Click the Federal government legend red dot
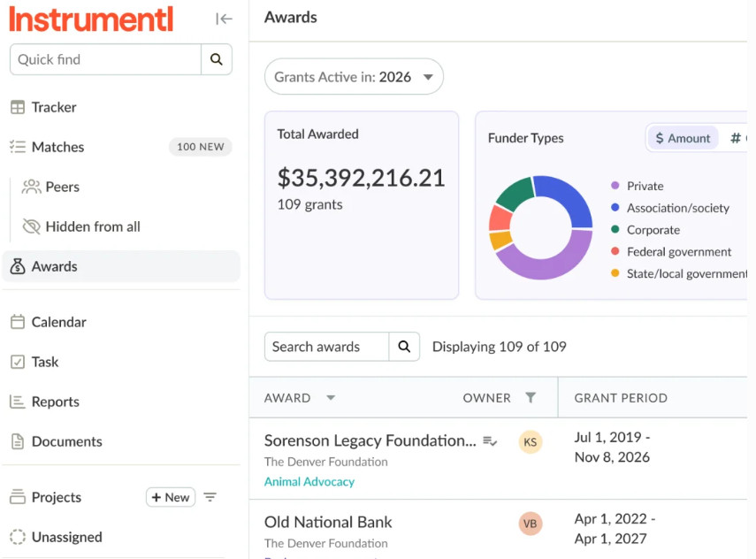This screenshot has width=756, height=559. [x=615, y=251]
